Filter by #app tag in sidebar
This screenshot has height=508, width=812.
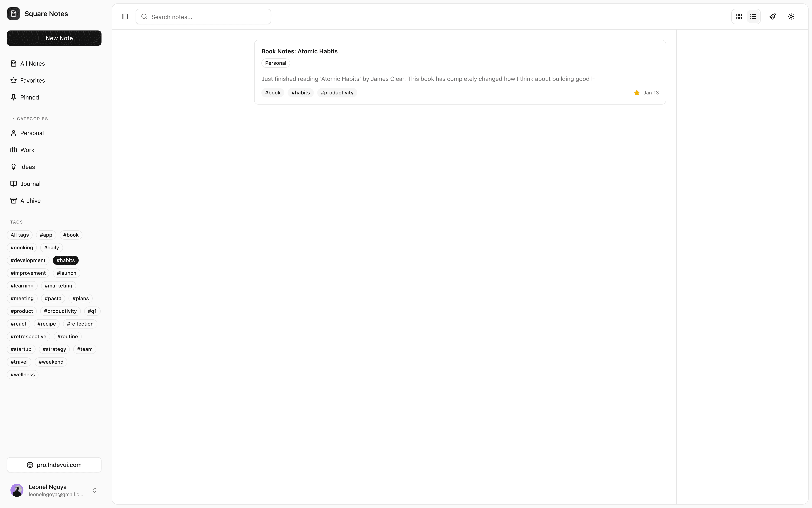pyautogui.click(x=46, y=235)
